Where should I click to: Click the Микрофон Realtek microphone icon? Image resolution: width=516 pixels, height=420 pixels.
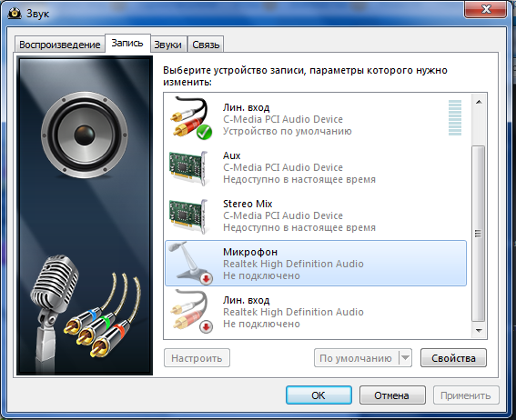tap(191, 263)
